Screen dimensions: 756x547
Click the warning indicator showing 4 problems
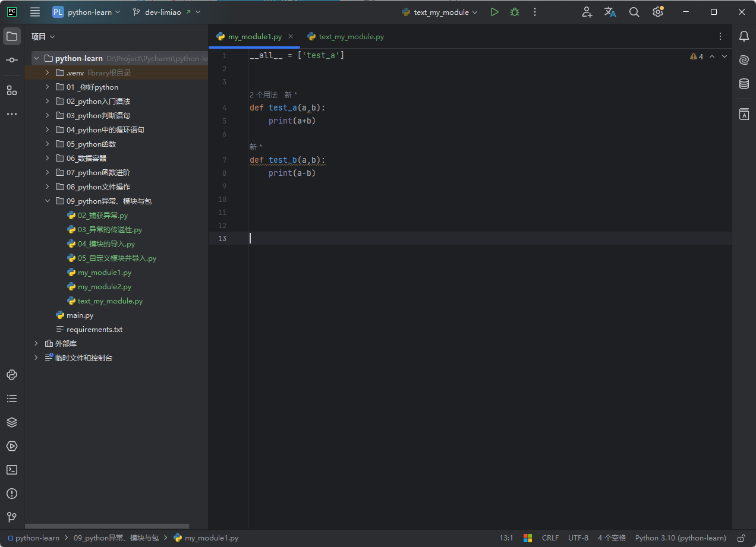[697, 56]
